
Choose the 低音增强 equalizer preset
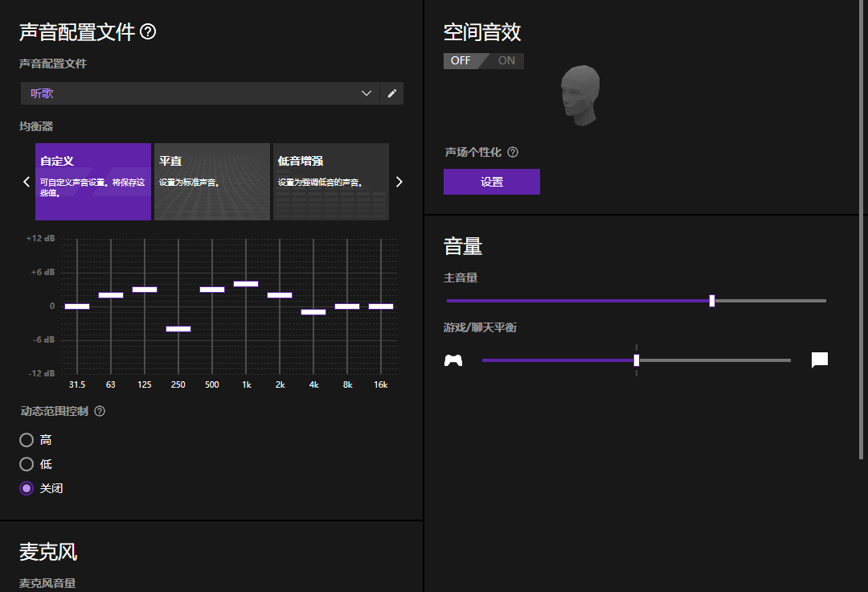pyautogui.click(x=331, y=182)
